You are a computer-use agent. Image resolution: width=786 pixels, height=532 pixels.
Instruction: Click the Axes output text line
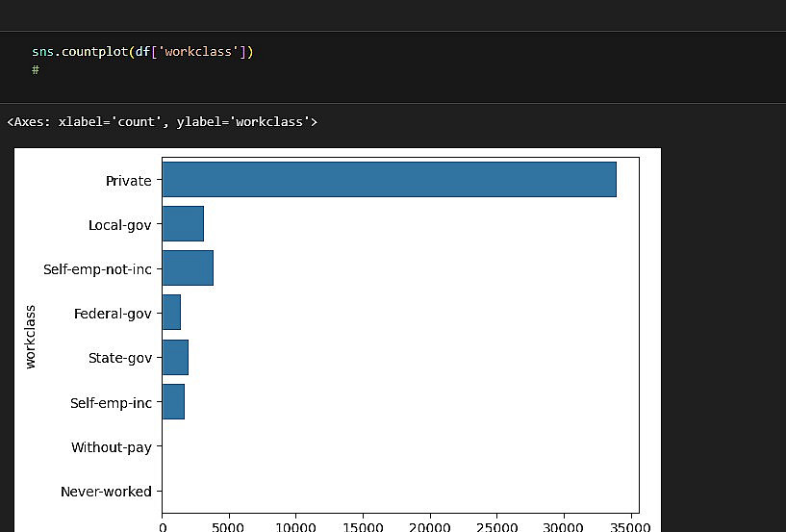point(162,122)
